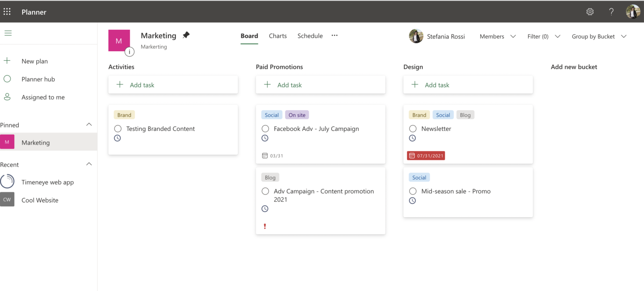This screenshot has height=291, width=644.
Task: Expand the Members dropdown
Action: click(x=497, y=36)
